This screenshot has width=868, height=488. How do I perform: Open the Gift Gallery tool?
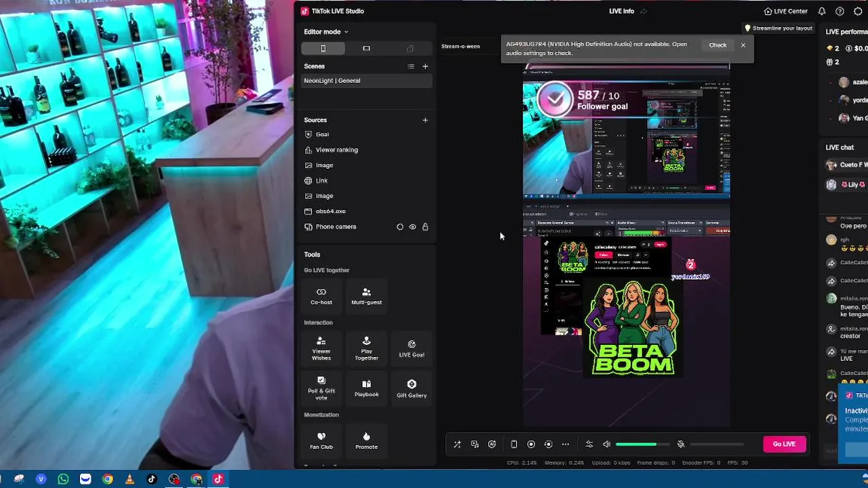click(x=412, y=388)
